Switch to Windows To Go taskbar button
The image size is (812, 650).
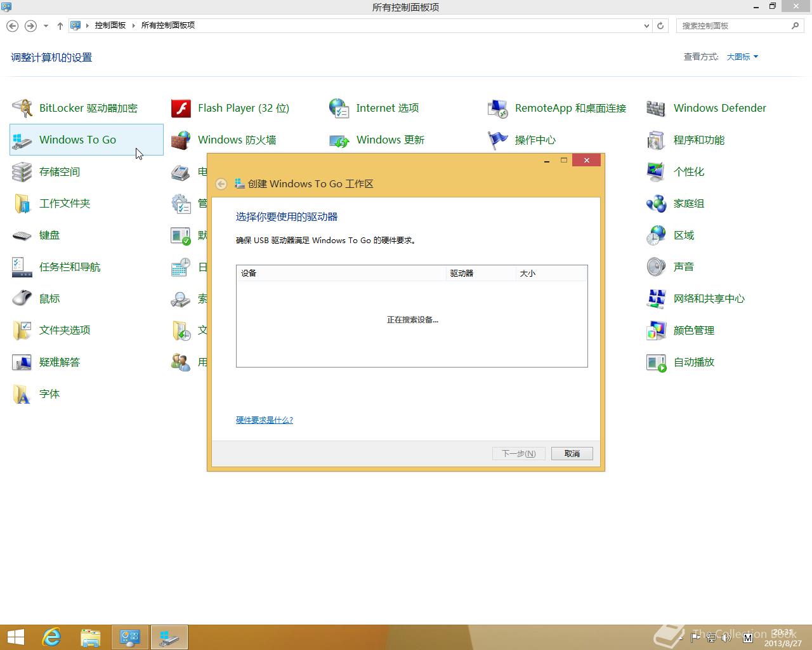pos(169,637)
